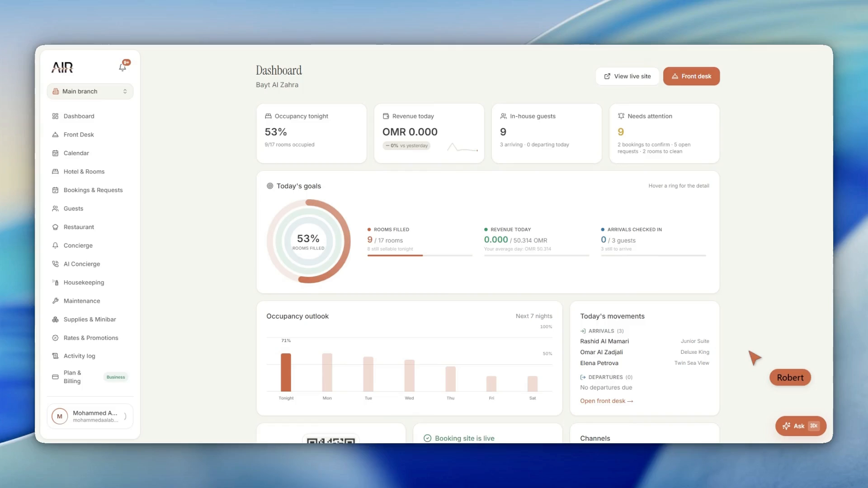Click the Tonight occupancy bar
The image size is (868, 488).
(x=286, y=372)
